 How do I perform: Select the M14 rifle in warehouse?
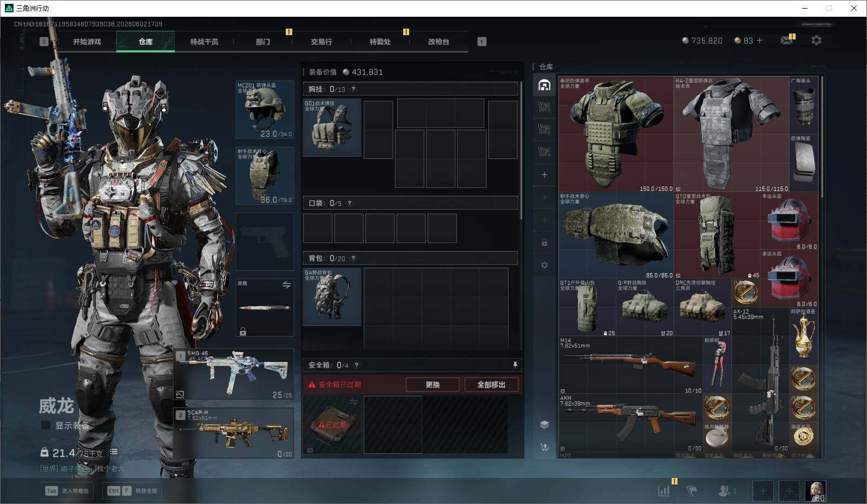(630, 366)
